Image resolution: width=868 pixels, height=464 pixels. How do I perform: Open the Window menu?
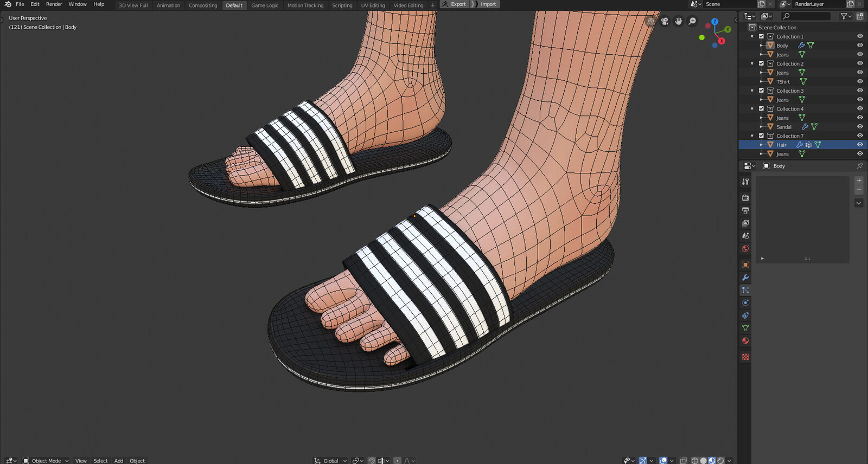(x=78, y=4)
